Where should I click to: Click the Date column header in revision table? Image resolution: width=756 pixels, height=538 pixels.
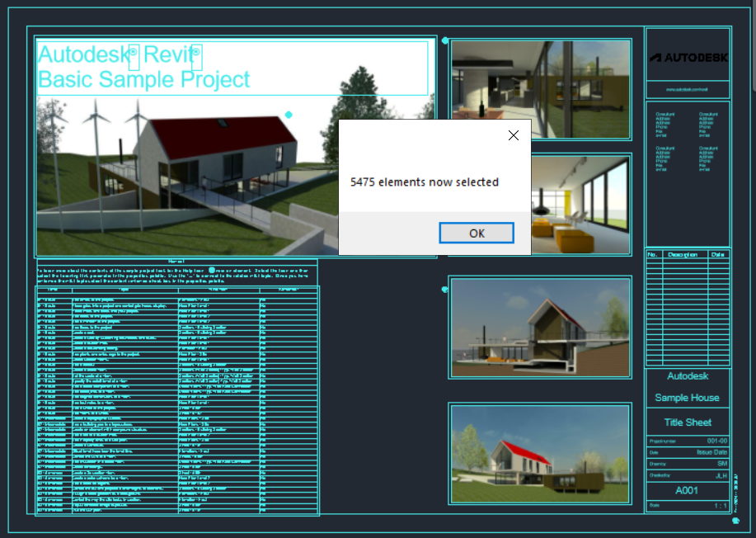click(717, 254)
